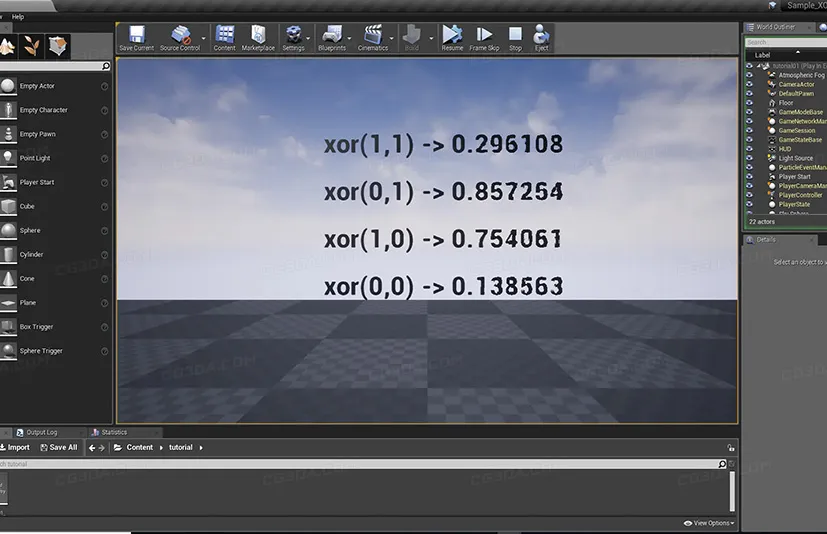
Task: Select the Cone placement icon
Action: pyautogui.click(x=8, y=279)
